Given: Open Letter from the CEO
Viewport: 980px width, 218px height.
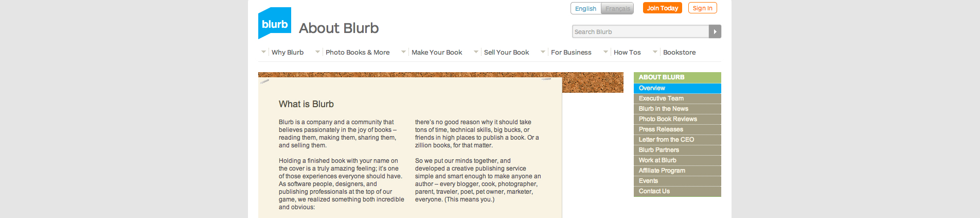Looking at the screenshot, I should [x=678, y=140].
